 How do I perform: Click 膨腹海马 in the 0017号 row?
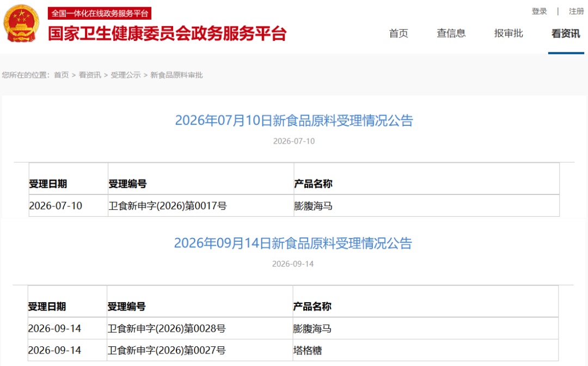(313, 206)
